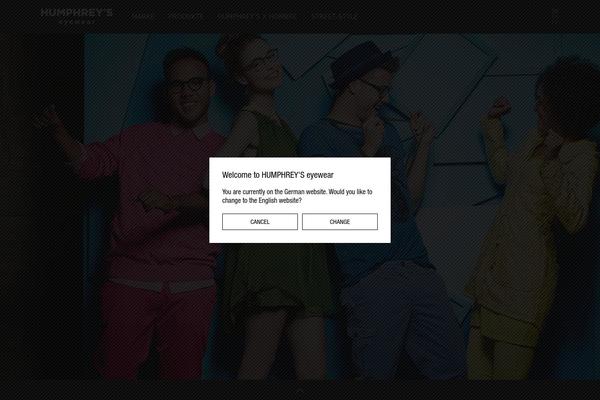Click the 'Welcome to HUMPHREY'S eyewear' heading

[x=278, y=175]
